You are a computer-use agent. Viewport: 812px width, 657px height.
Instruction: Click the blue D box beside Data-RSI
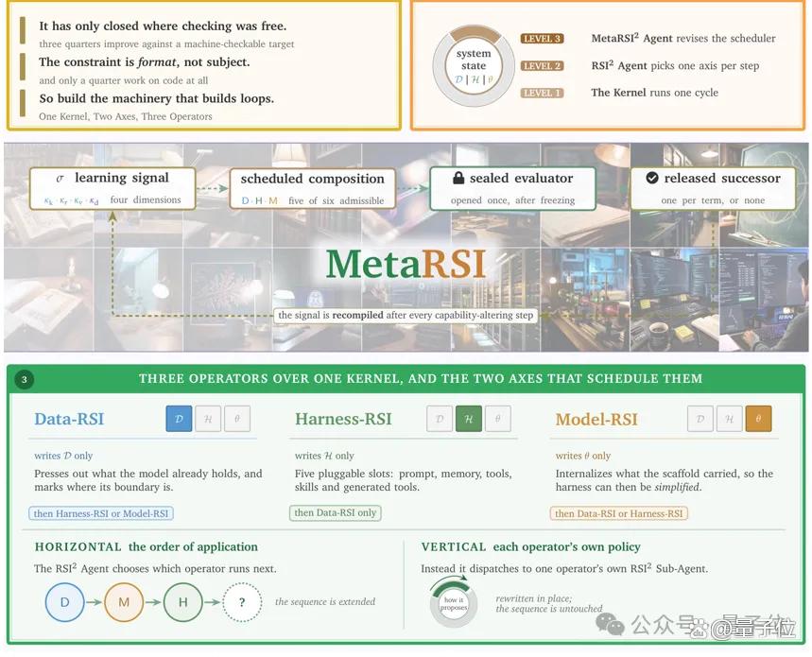[179, 419]
